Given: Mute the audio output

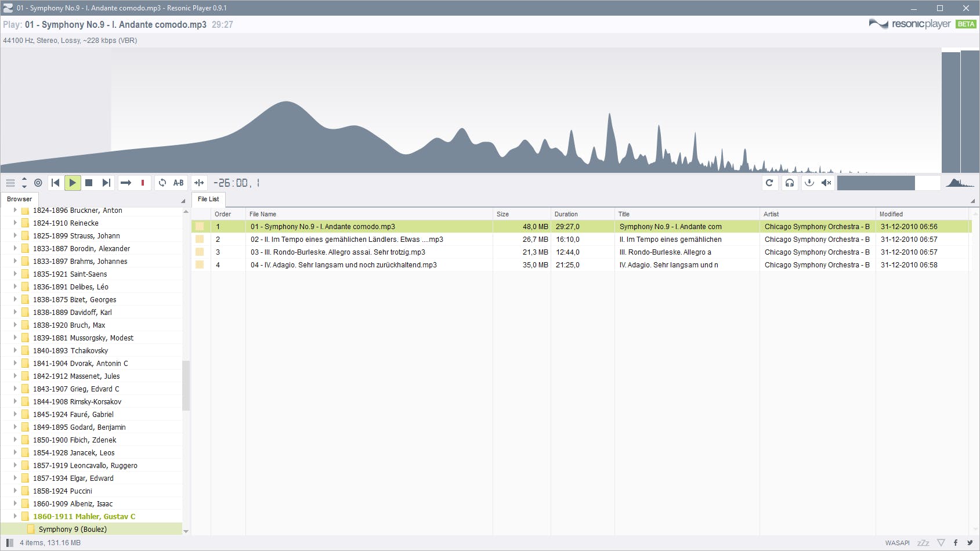Looking at the screenshot, I should click(x=826, y=183).
